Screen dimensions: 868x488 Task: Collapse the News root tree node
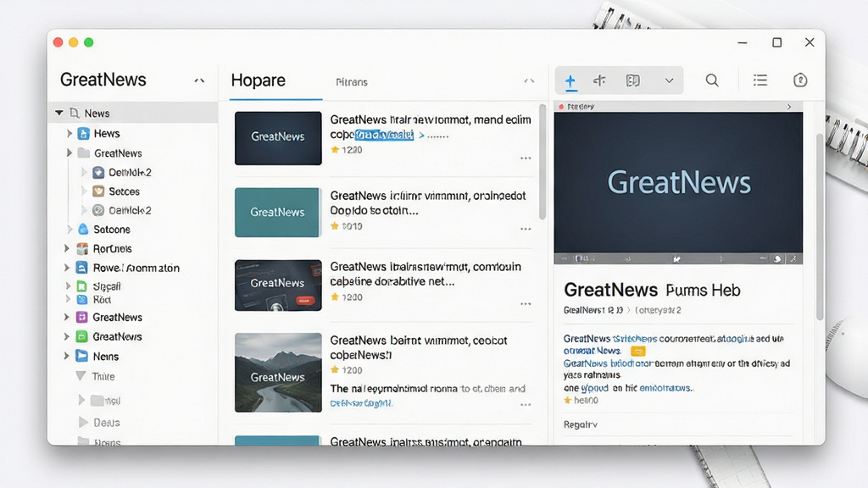58,113
